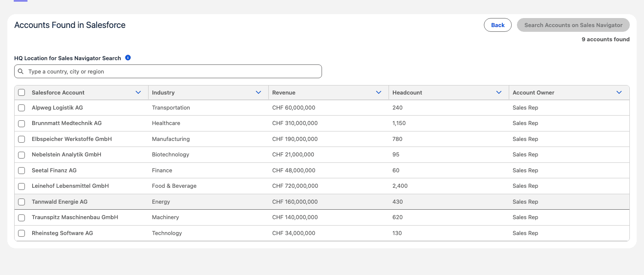The width and height of the screenshot is (644, 275).
Task: Click the Industry column header text
Action: tap(163, 92)
